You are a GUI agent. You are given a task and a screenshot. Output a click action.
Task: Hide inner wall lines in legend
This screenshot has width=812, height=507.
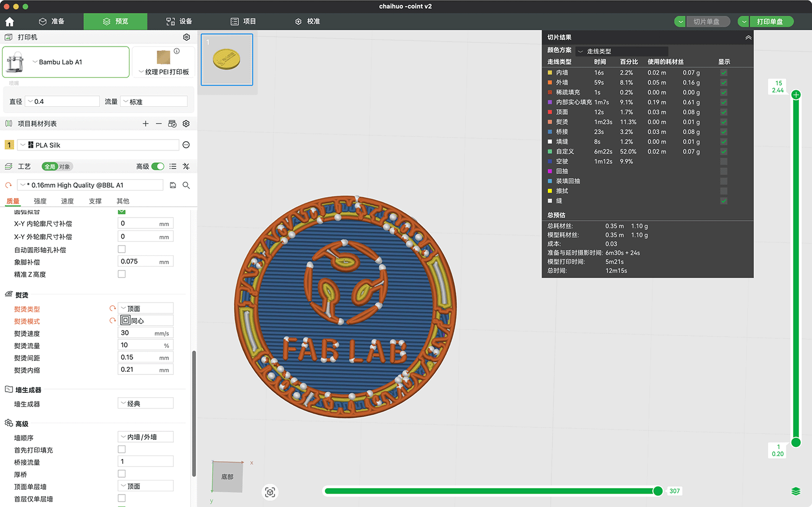click(724, 73)
